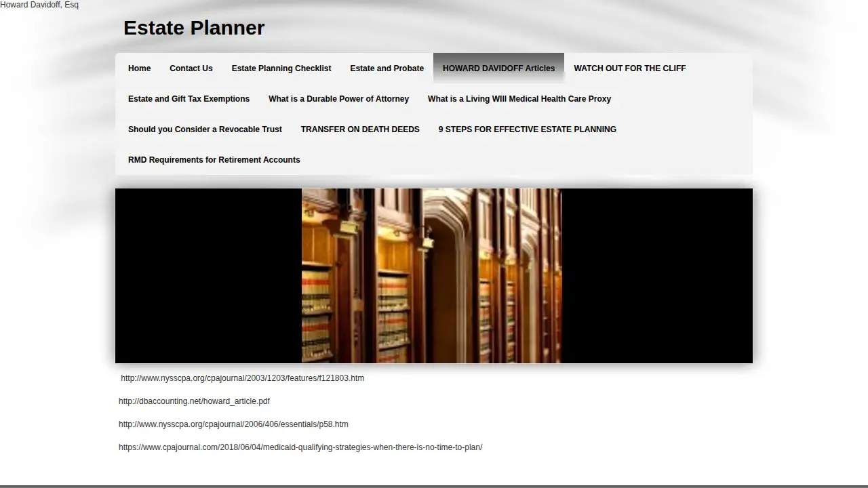Open the Home menu item
868x488 pixels.
(x=139, y=68)
